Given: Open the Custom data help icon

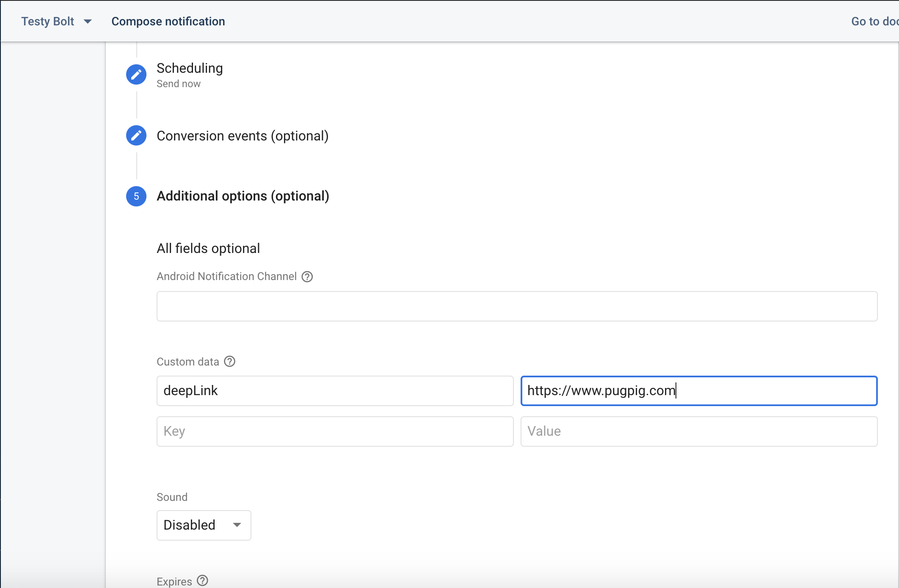Looking at the screenshot, I should pyautogui.click(x=230, y=362).
